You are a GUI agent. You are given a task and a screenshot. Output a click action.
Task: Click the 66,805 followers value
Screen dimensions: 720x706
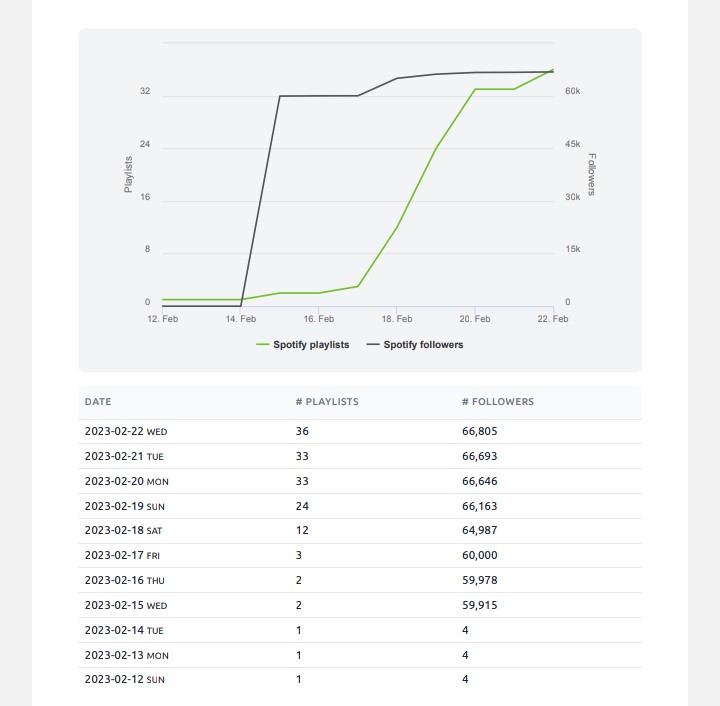(x=479, y=431)
